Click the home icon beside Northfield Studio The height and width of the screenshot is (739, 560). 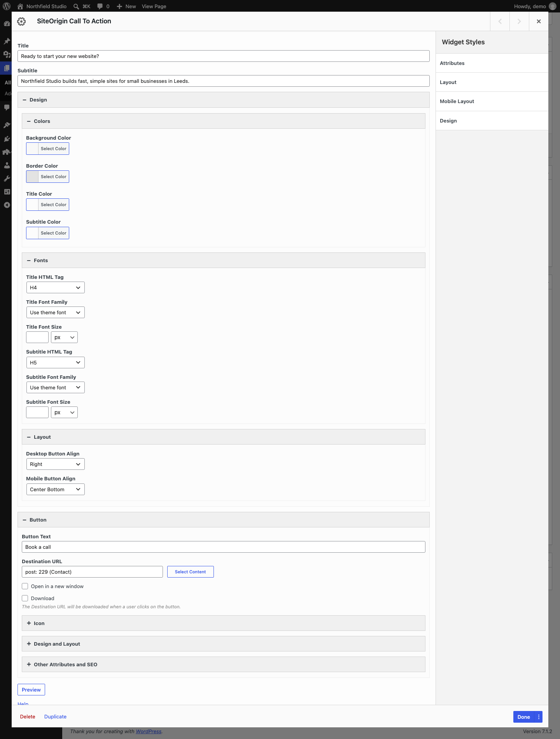click(20, 6)
